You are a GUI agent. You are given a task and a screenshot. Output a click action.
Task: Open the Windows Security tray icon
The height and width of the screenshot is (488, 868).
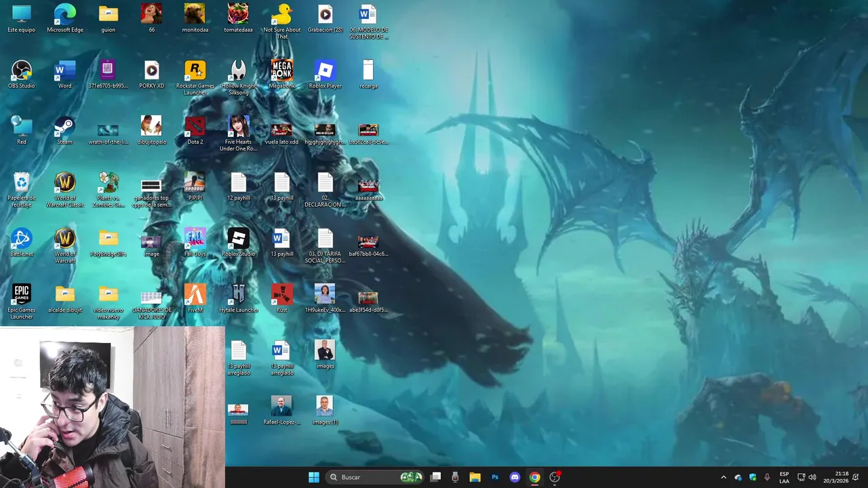click(x=753, y=477)
